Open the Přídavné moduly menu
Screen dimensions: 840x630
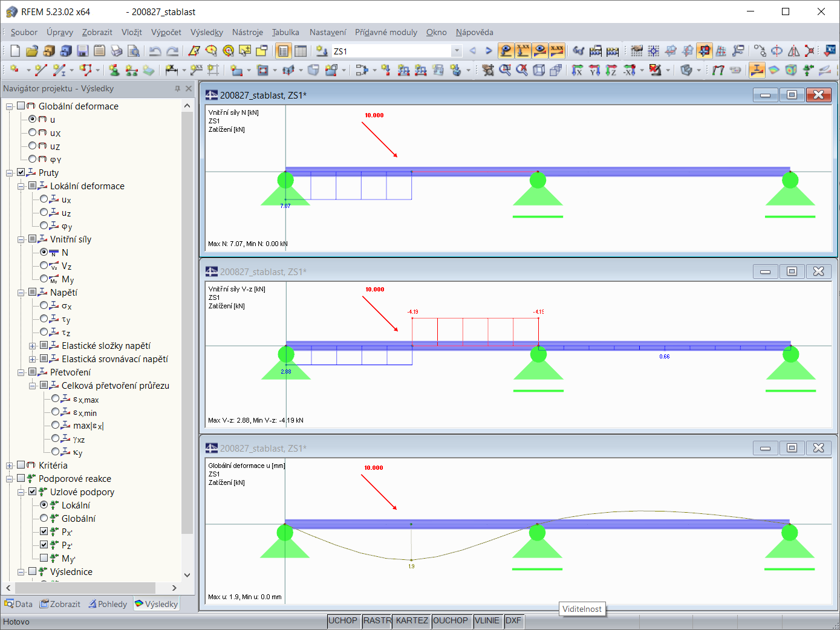click(x=386, y=32)
